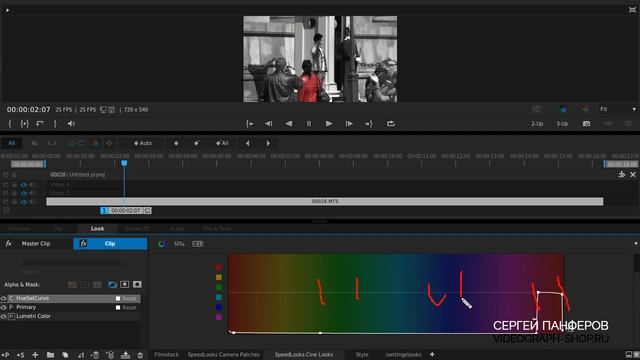
Task: Delete layer with trash icon
Action: click(x=140, y=355)
